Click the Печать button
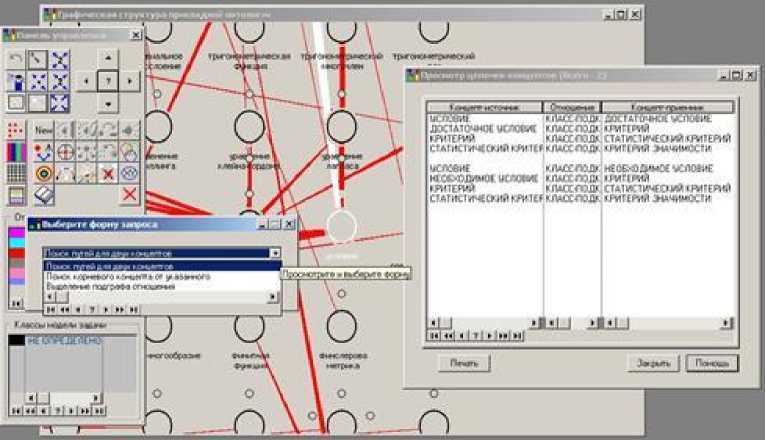Image resolution: width=765 pixels, height=440 pixels. (464, 363)
